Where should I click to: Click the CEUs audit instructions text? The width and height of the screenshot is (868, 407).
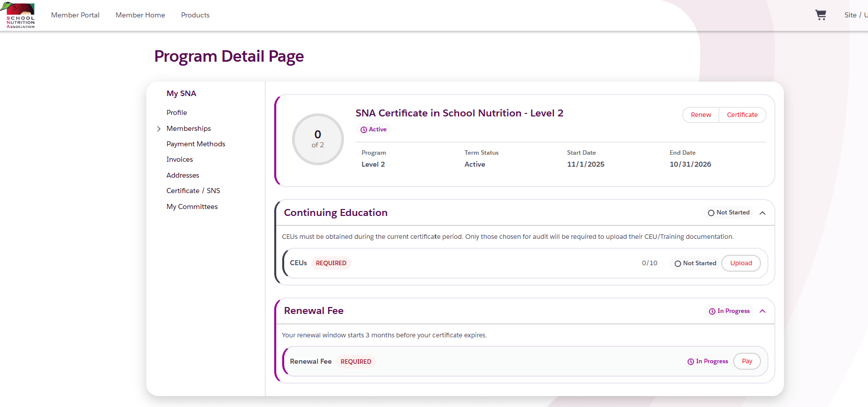508,237
